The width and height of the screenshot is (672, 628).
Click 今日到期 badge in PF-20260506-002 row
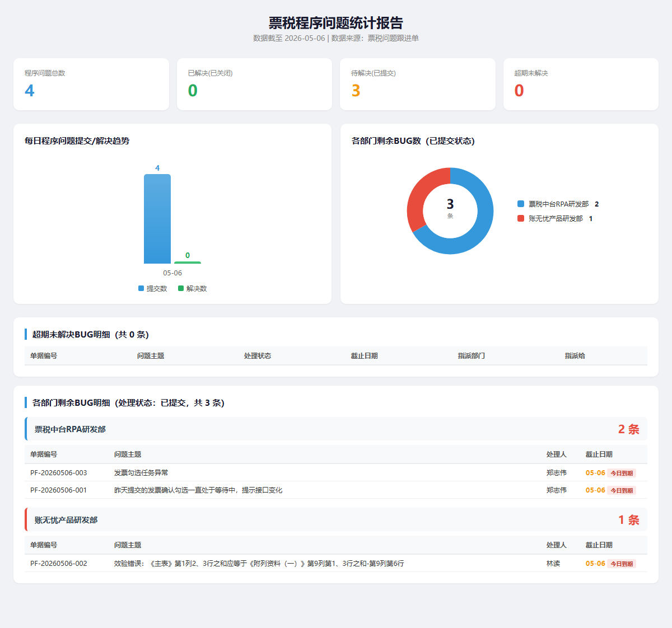pyautogui.click(x=622, y=564)
